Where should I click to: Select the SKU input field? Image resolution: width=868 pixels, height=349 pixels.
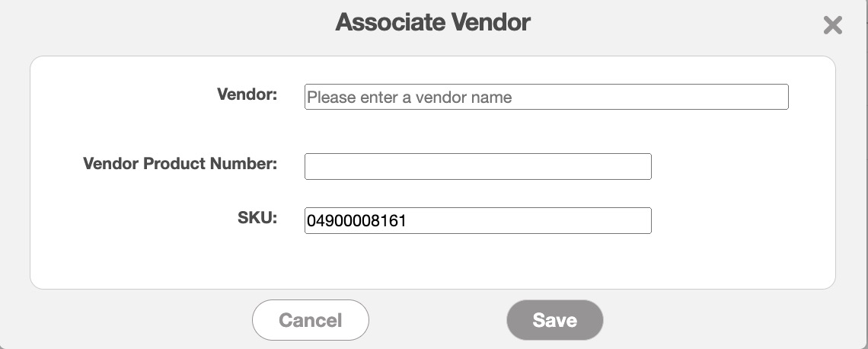477,220
